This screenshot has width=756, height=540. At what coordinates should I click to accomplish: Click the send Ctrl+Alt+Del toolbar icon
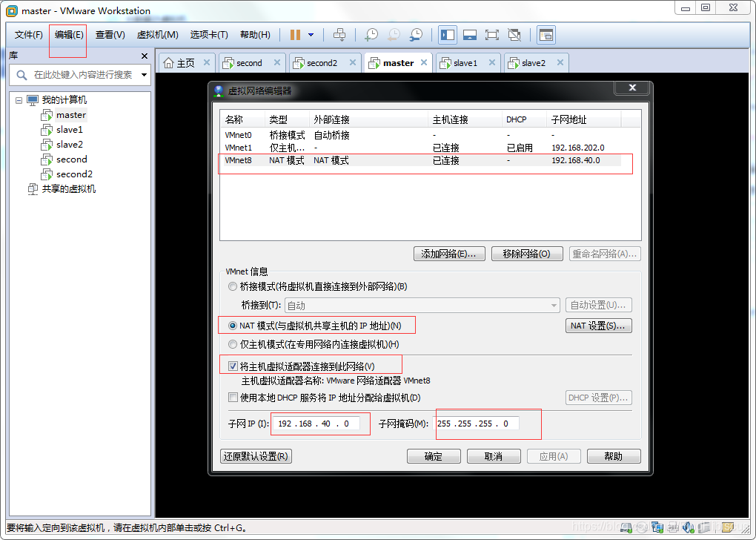[339, 35]
